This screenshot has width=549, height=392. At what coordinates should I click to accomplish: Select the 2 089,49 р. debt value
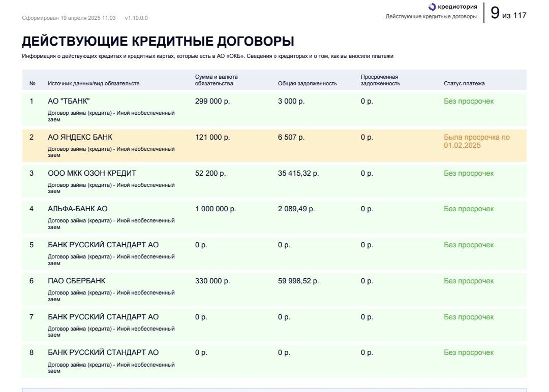(296, 209)
